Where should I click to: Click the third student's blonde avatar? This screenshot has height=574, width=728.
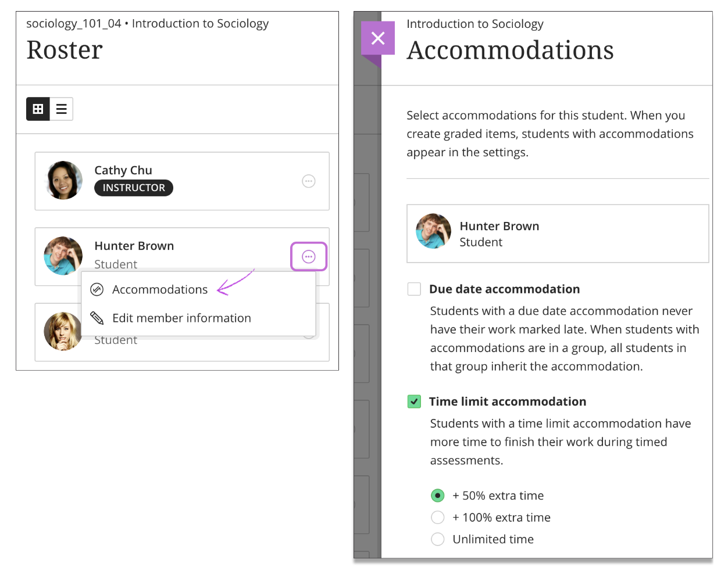pyautogui.click(x=63, y=332)
